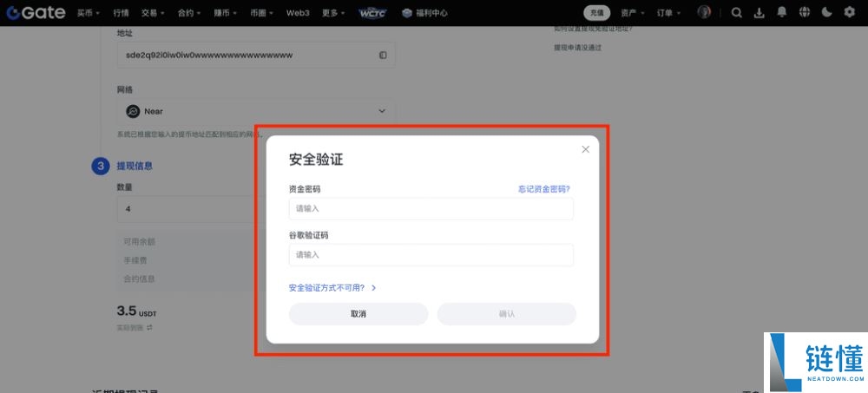Click the 提现申请没通过 help link

coord(577,48)
